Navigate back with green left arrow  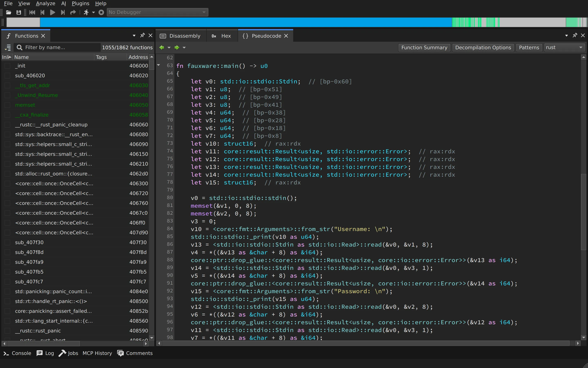(x=161, y=47)
